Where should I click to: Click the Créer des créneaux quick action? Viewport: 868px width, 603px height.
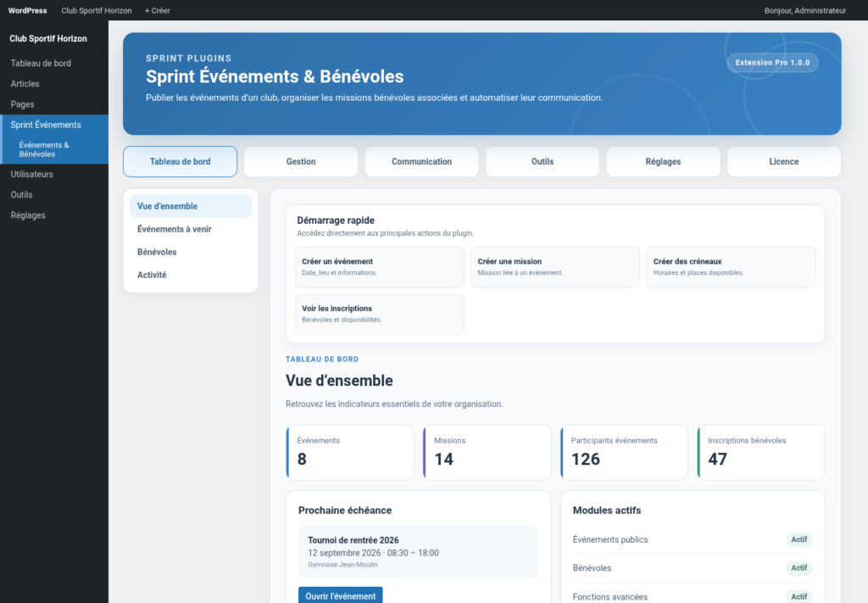[731, 267]
